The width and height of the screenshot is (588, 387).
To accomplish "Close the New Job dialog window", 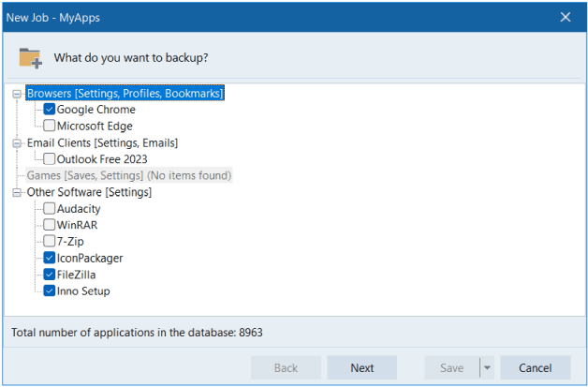I will pos(566,17).
